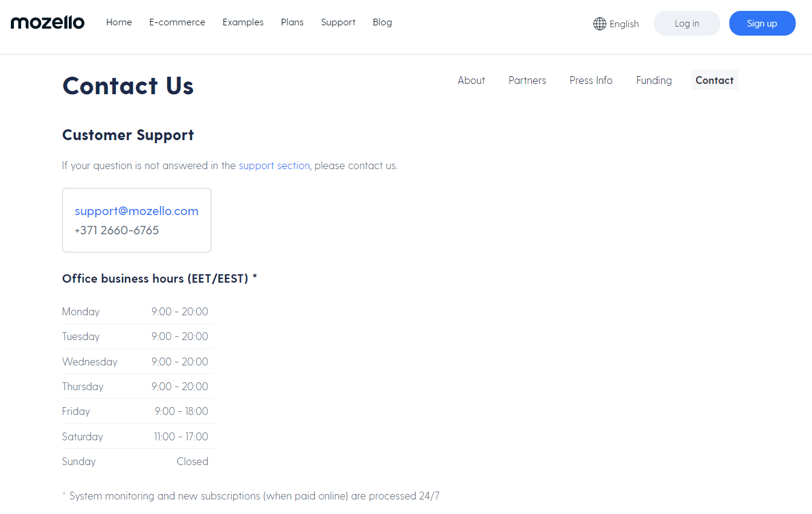
Task: Click the Monday row label
Action: point(81,312)
